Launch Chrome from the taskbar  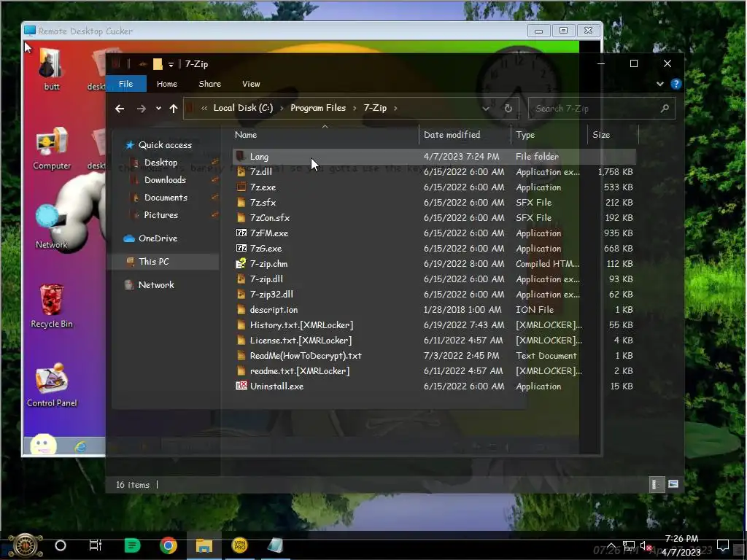click(x=169, y=545)
